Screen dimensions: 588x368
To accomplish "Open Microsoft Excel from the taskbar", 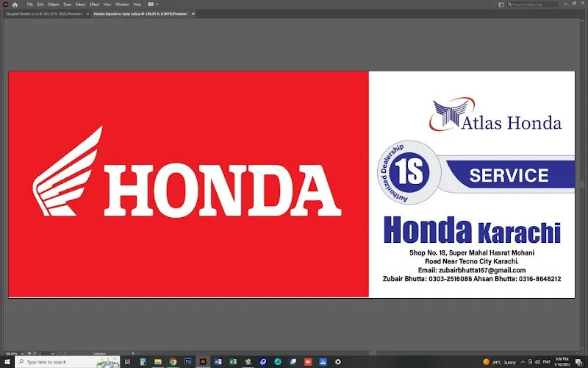I will 233,362.
